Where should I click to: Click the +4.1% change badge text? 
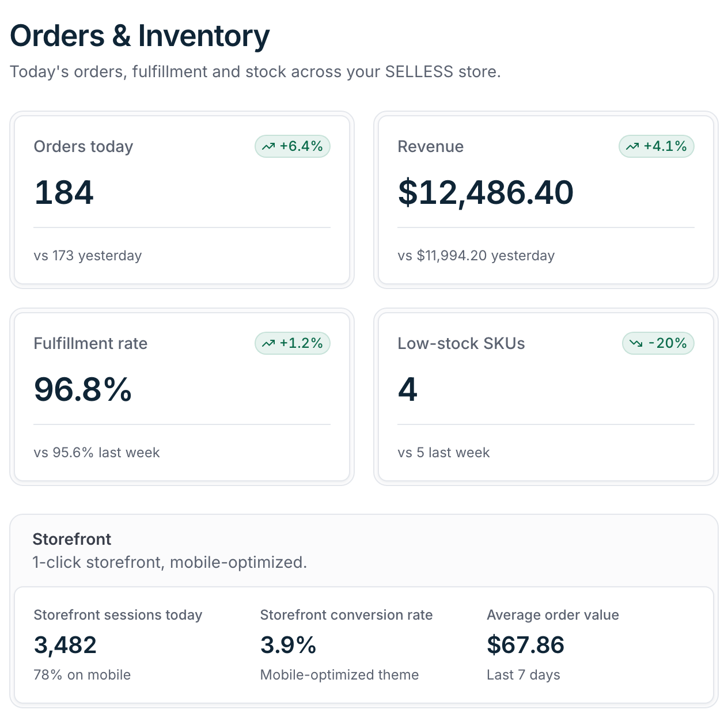click(x=665, y=146)
